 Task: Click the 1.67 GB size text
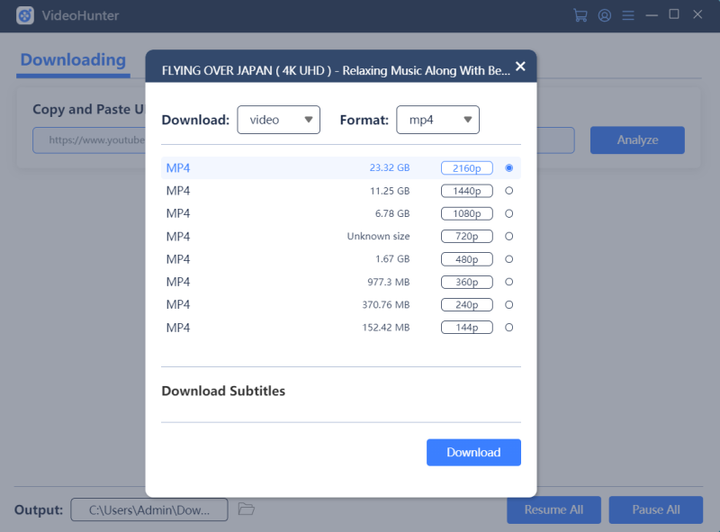click(x=392, y=259)
